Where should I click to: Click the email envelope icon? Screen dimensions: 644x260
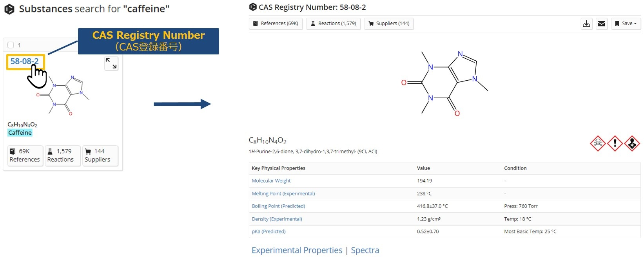pos(602,24)
